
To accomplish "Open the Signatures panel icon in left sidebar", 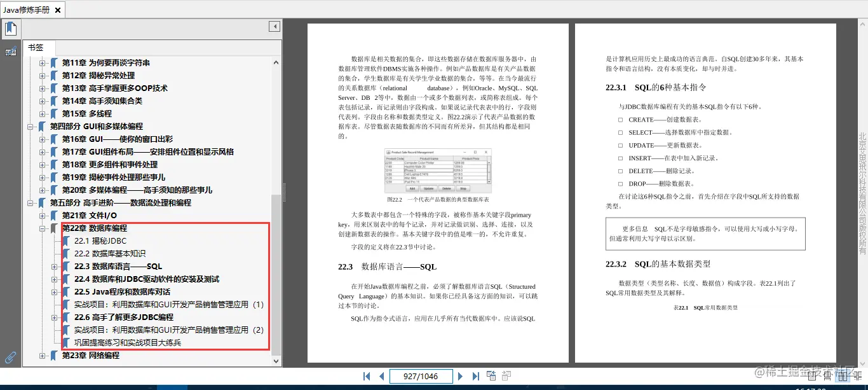I will (10, 51).
